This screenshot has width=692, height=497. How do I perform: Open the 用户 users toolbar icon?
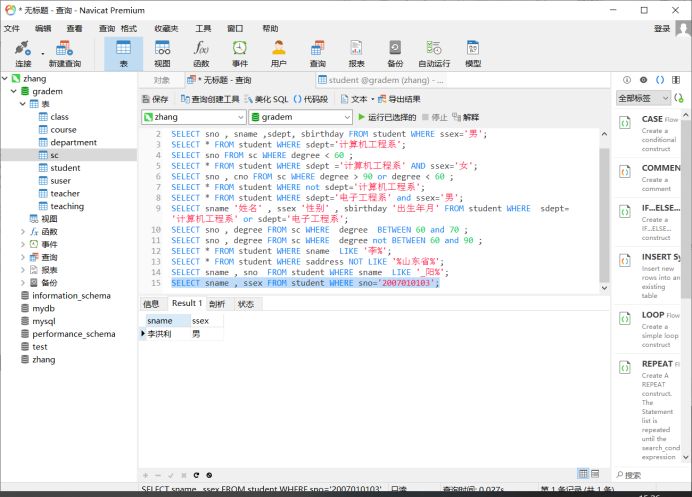pyautogui.click(x=278, y=54)
